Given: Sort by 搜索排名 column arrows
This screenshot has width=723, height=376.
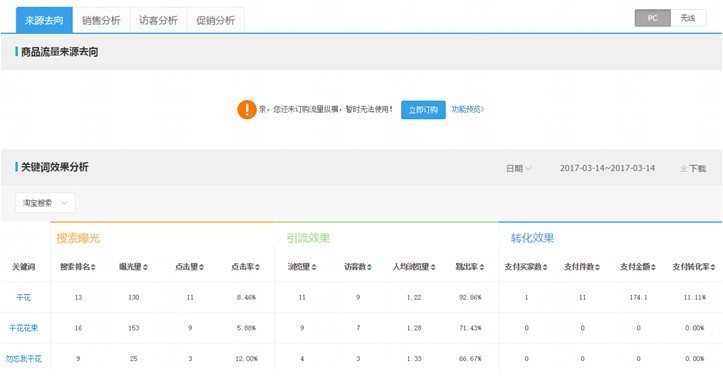Looking at the screenshot, I should pyautogui.click(x=93, y=267).
